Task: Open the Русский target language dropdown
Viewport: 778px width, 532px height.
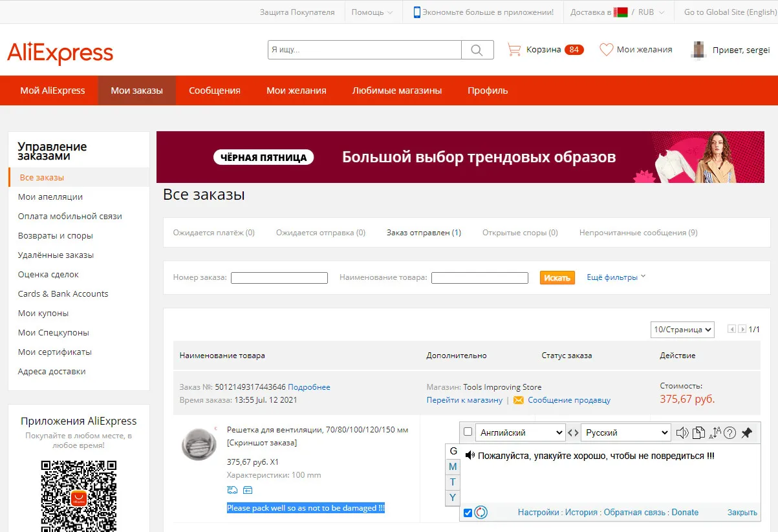Action: tap(626, 432)
